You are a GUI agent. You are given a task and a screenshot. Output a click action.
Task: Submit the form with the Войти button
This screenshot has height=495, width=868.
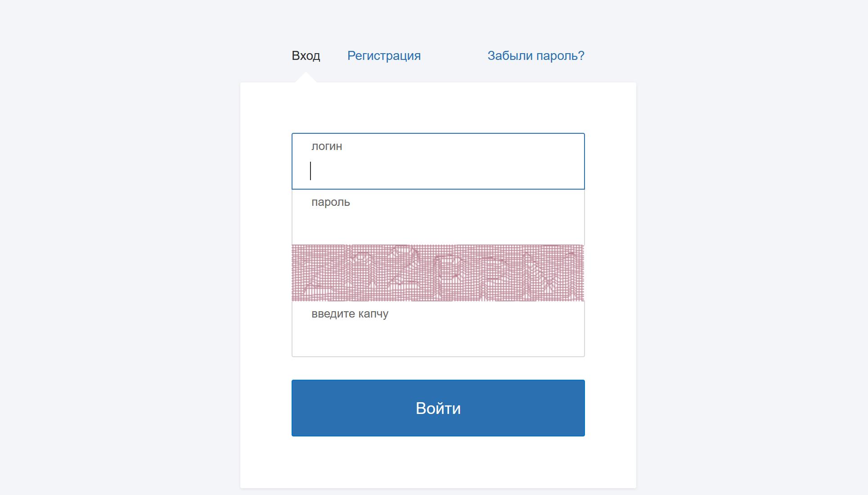[x=438, y=408]
